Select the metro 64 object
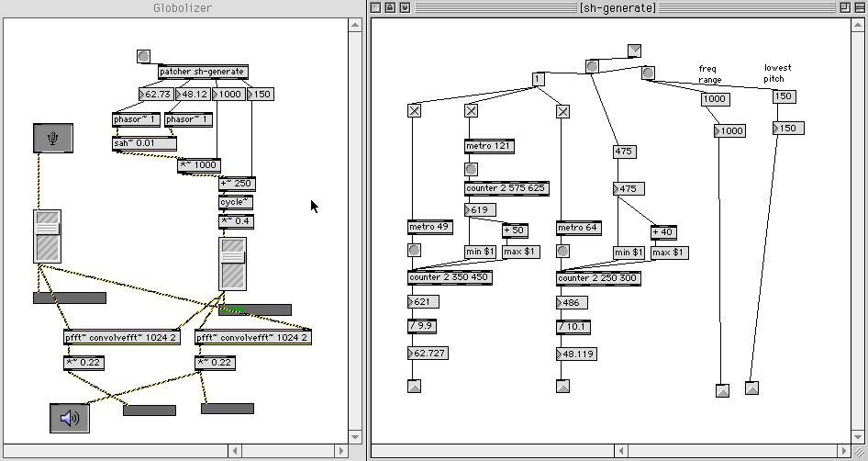This screenshot has width=868, height=461. [x=578, y=228]
